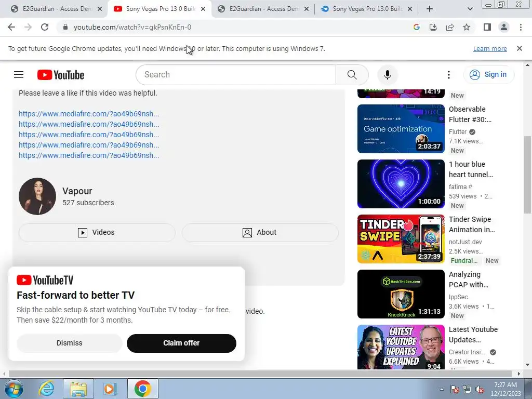Click the vertical page scrollbar thumb

pyautogui.click(x=527, y=175)
